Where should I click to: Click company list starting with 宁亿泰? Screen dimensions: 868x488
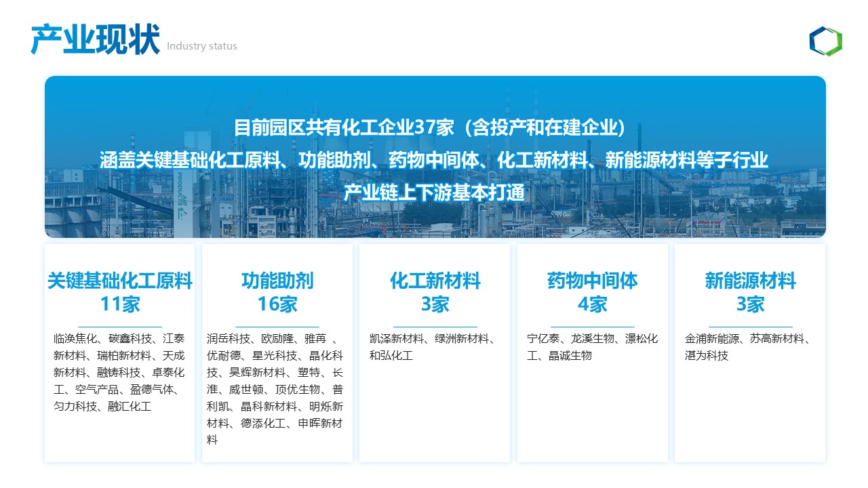592,347
